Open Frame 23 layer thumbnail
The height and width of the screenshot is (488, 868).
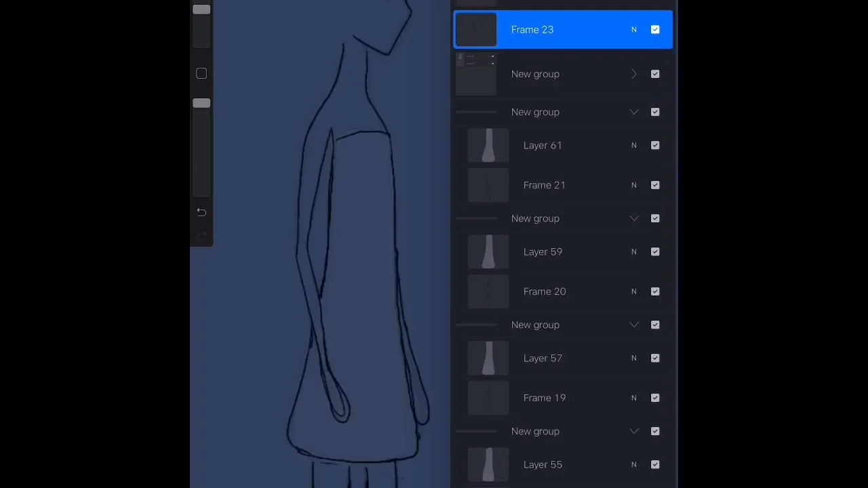tap(476, 30)
